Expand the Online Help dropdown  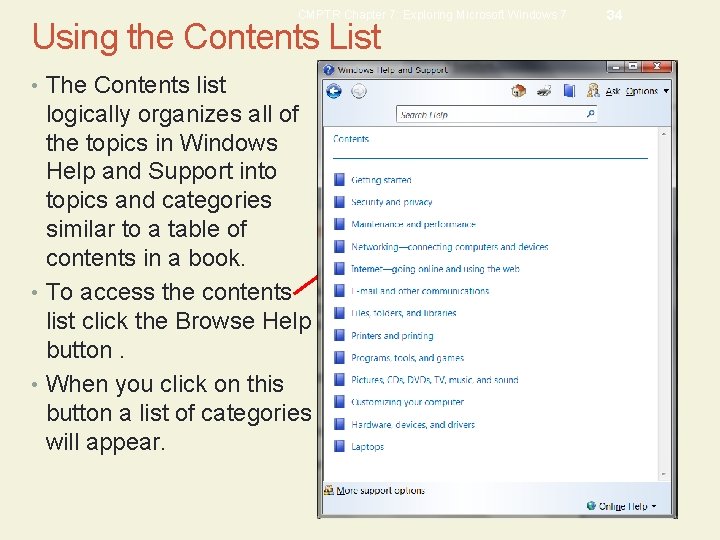tap(627, 506)
